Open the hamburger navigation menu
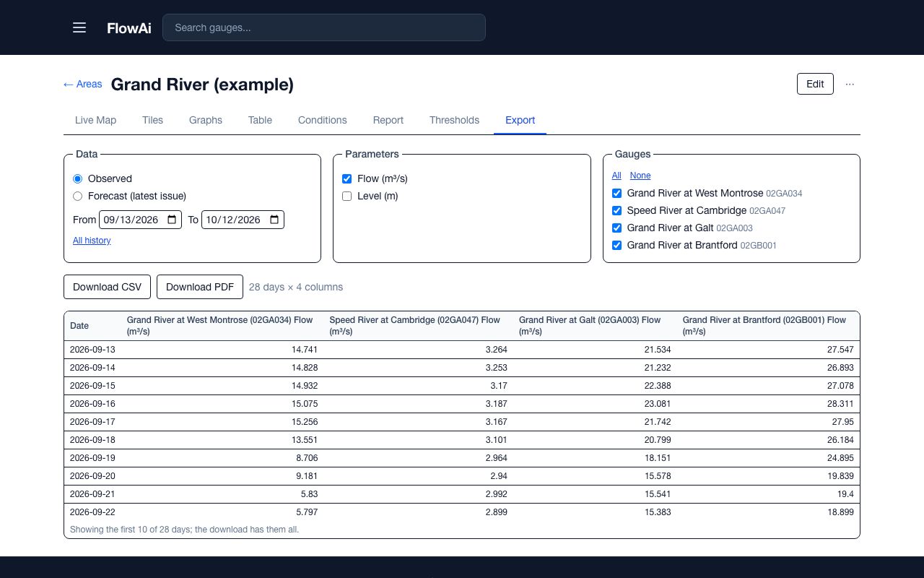 tap(79, 27)
